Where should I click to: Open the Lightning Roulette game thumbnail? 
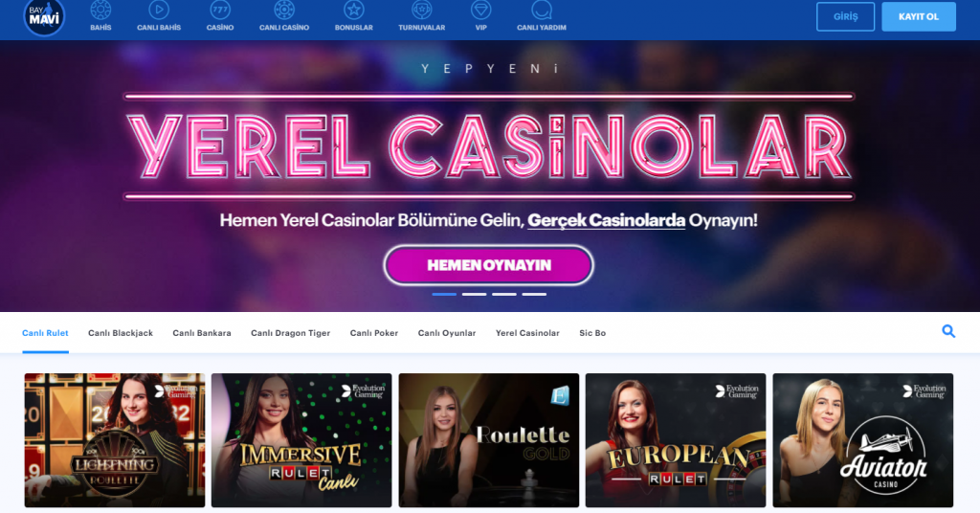click(115, 440)
